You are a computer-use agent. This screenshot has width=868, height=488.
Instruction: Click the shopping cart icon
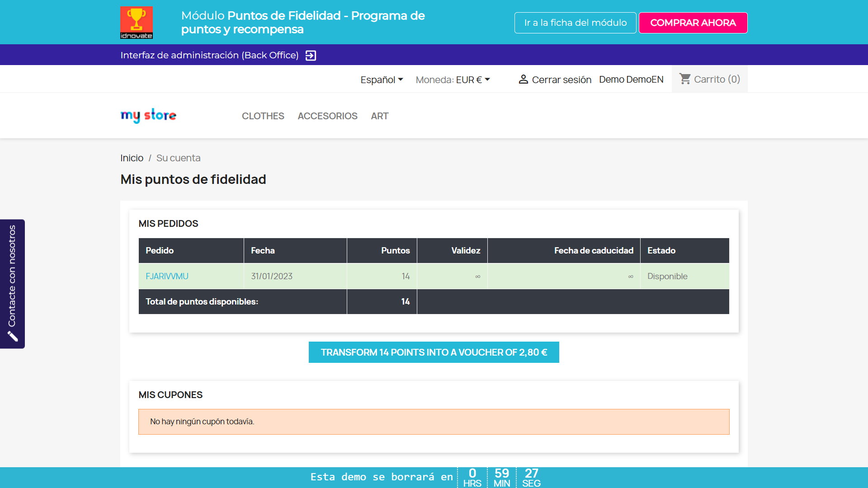(x=685, y=79)
